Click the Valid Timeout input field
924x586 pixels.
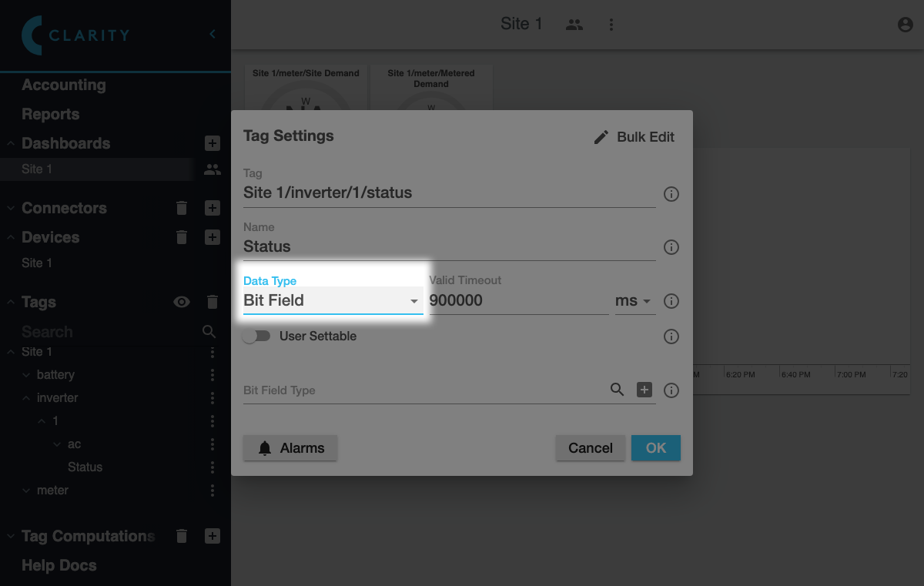pyautogui.click(x=517, y=300)
